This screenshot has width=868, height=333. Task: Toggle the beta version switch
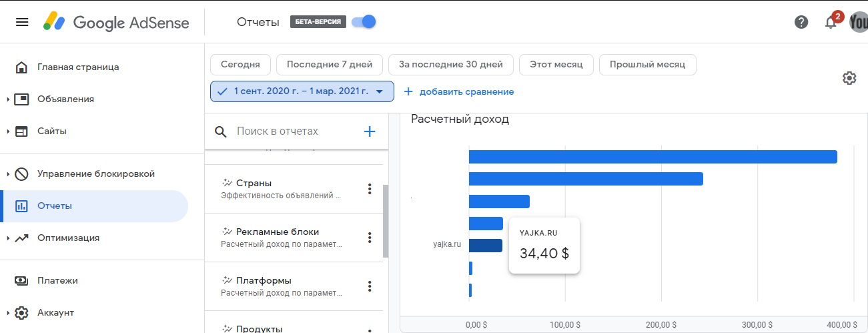click(x=364, y=22)
